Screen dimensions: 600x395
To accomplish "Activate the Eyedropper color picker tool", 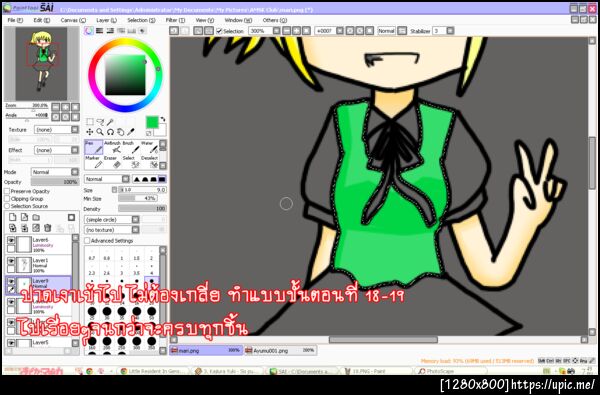I will pyautogui.click(x=131, y=132).
